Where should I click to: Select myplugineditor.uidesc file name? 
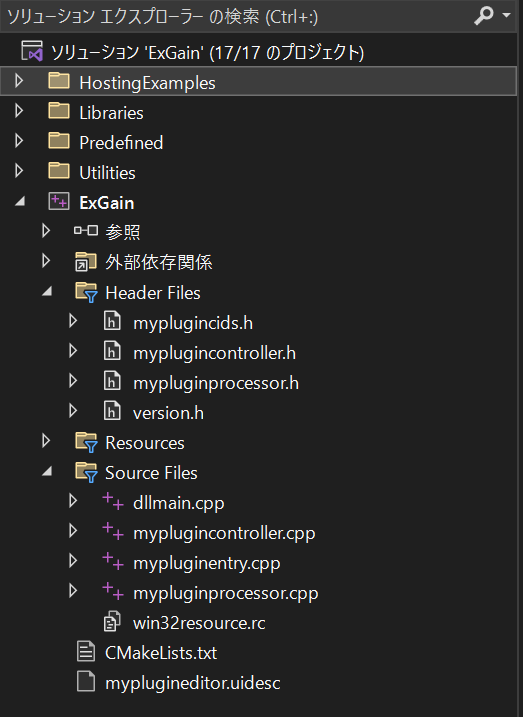coord(192,684)
